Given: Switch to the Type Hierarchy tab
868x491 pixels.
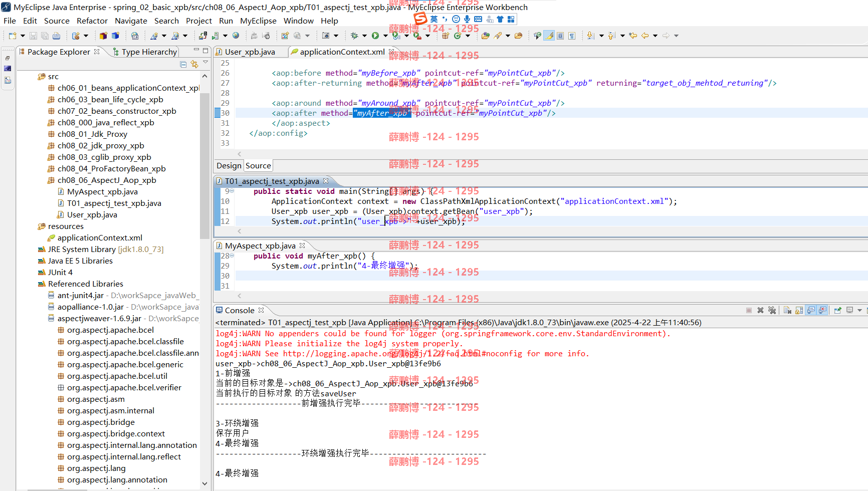Looking at the screenshot, I should [145, 52].
